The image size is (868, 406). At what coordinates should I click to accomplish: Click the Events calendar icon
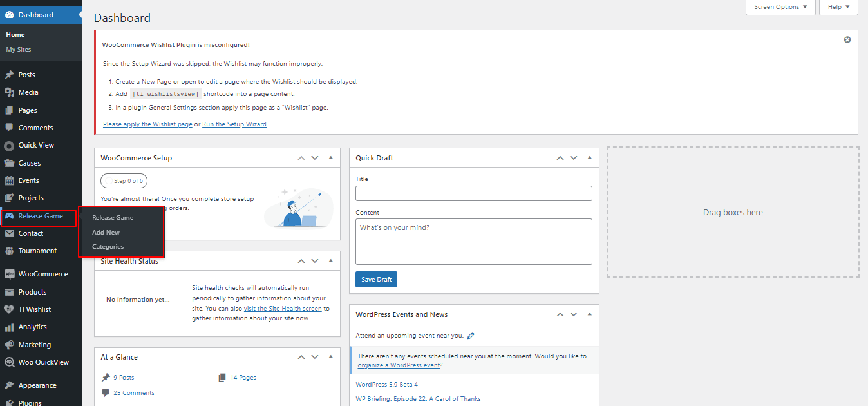pyautogui.click(x=9, y=180)
